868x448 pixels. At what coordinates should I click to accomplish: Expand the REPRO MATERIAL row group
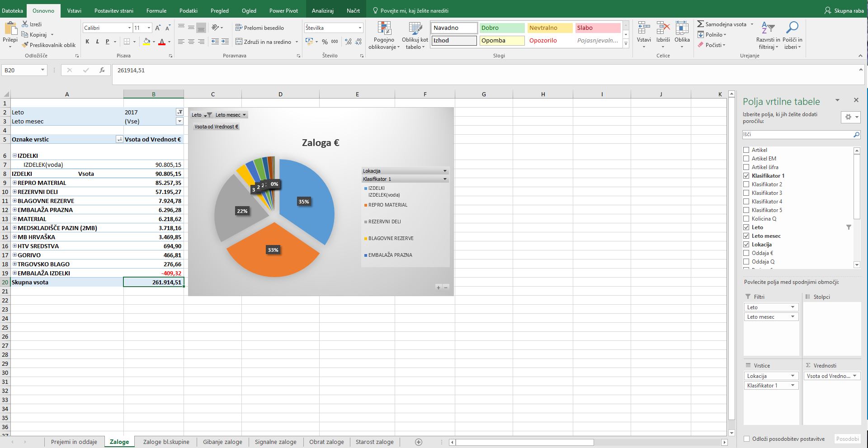15,183
